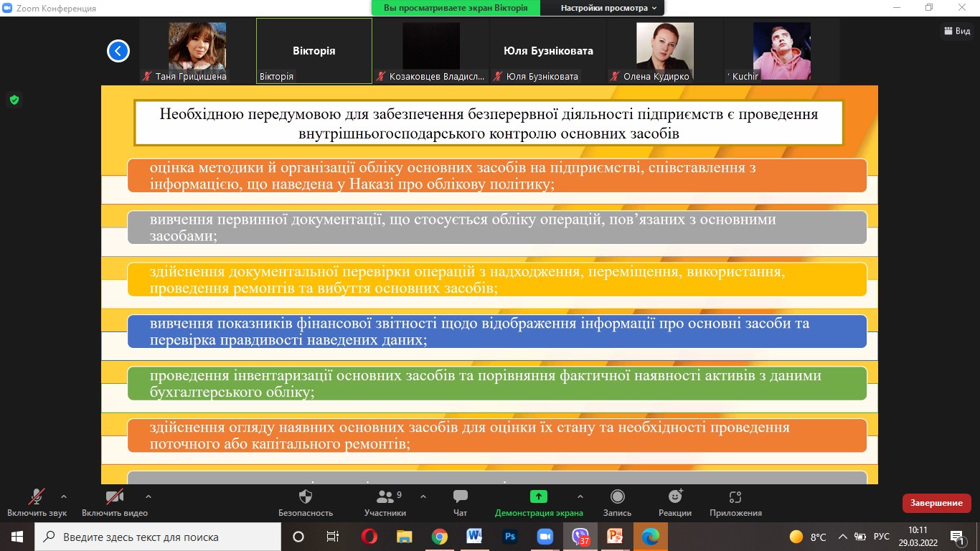Image resolution: width=980 pixels, height=551 pixels.
Task: Click the green encryption shield icon
Action: click(x=14, y=100)
